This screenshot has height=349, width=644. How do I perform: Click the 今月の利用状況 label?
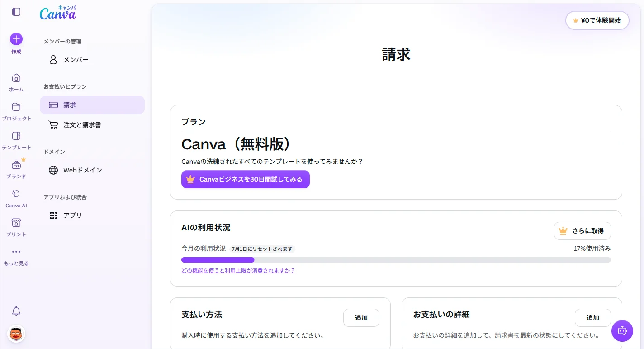point(204,249)
